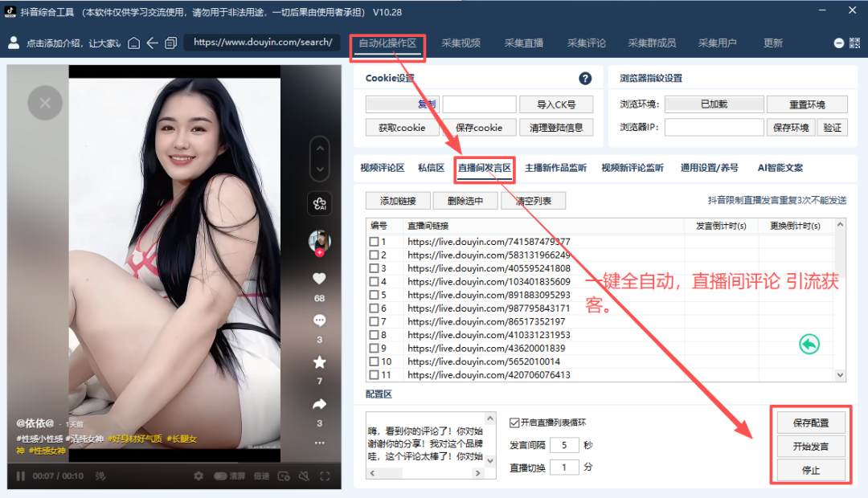The image size is (868, 498).
Task: Switch to 采集视频 tab
Action: pyautogui.click(x=461, y=43)
